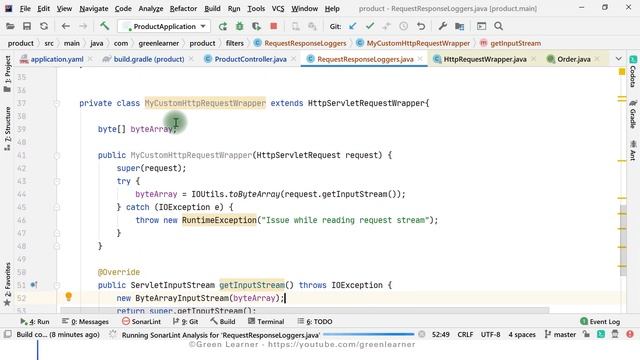Image resolution: width=640 pixels, height=360 pixels.
Task: Navigate forward with the right arrow
Action: pos(83,27)
